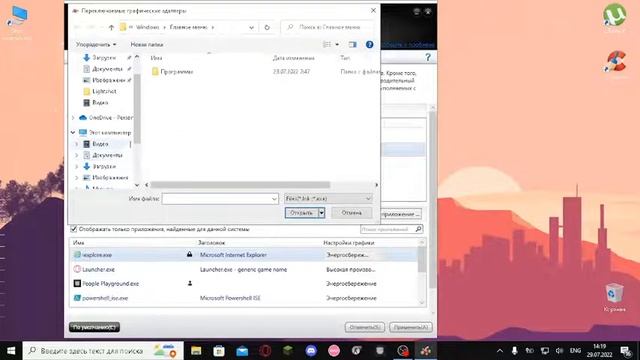Open Opera browser from taskbar
Viewport: 640px width, 360px height.
[x=265, y=351]
